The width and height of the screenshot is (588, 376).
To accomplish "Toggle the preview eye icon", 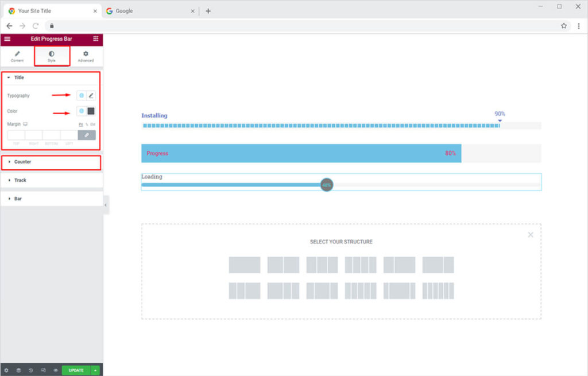I will 56,370.
